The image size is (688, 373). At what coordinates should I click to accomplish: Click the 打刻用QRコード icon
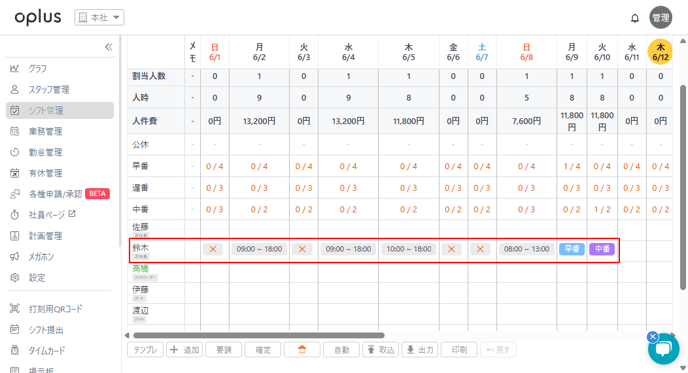(x=14, y=308)
